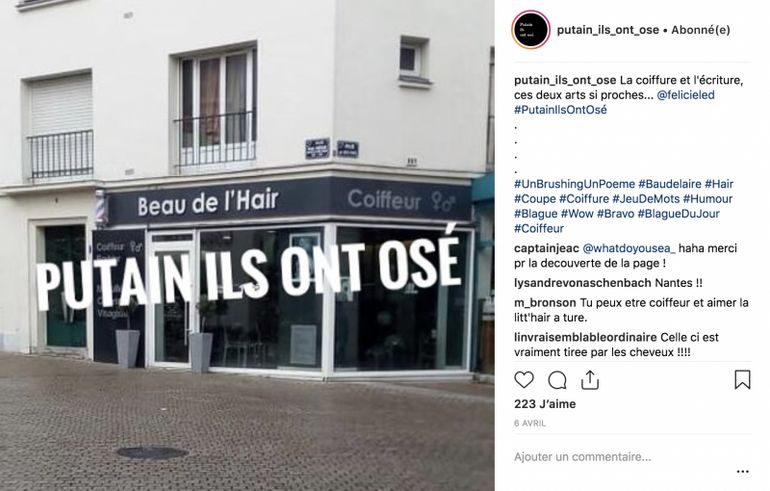View the 223 J'aime likes list

tap(545, 404)
